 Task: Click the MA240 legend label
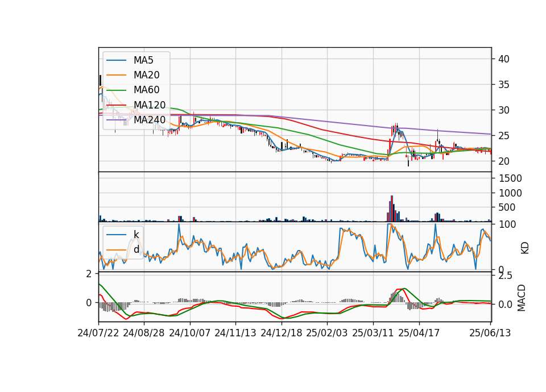150,120
